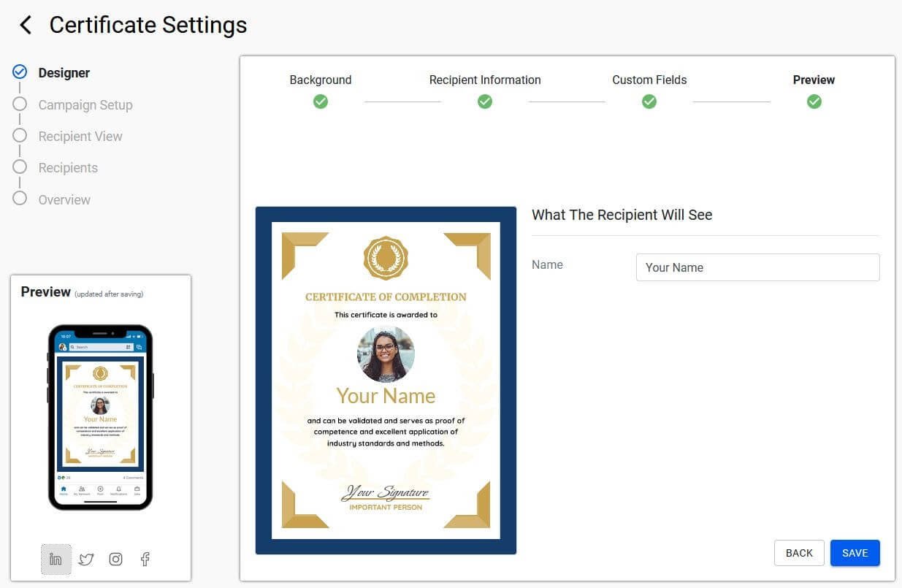This screenshot has width=902, height=588.
Task: Select the Overview step circle
Action: coord(20,199)
